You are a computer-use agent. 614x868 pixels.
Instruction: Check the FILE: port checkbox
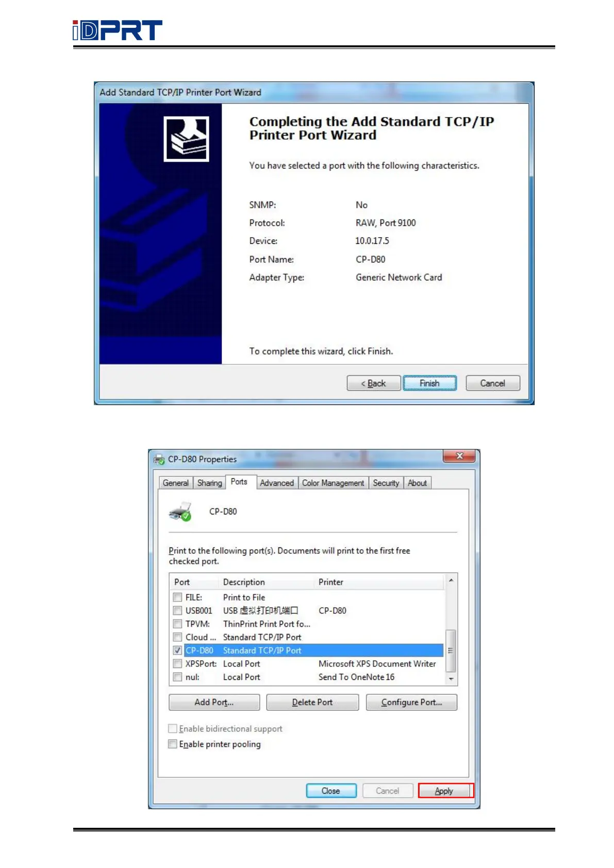click(177, 597)
